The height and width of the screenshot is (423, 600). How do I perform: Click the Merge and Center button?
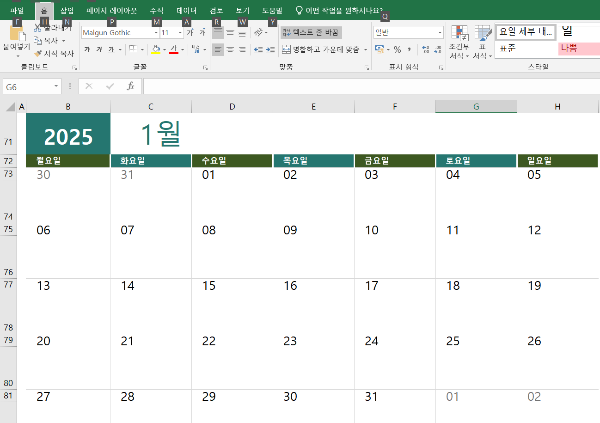click(x=321, y=49)
